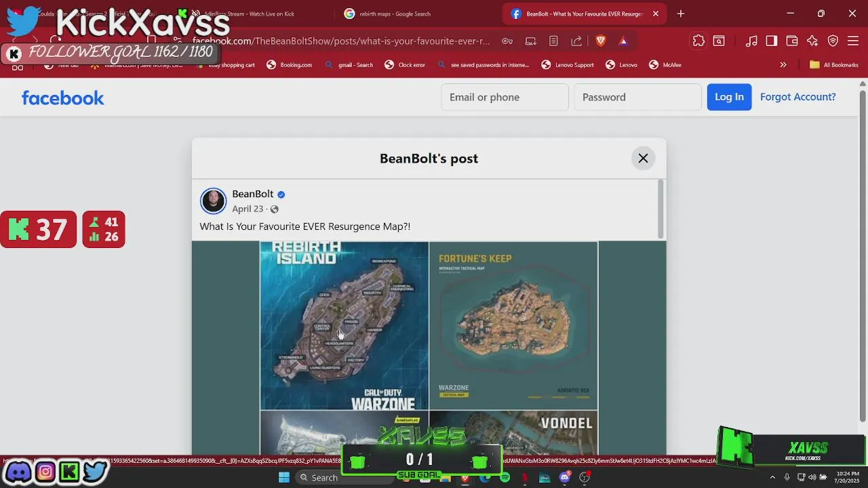
Task: Click the Brave playlist music note icon
Action: click(x=751, y=41)
